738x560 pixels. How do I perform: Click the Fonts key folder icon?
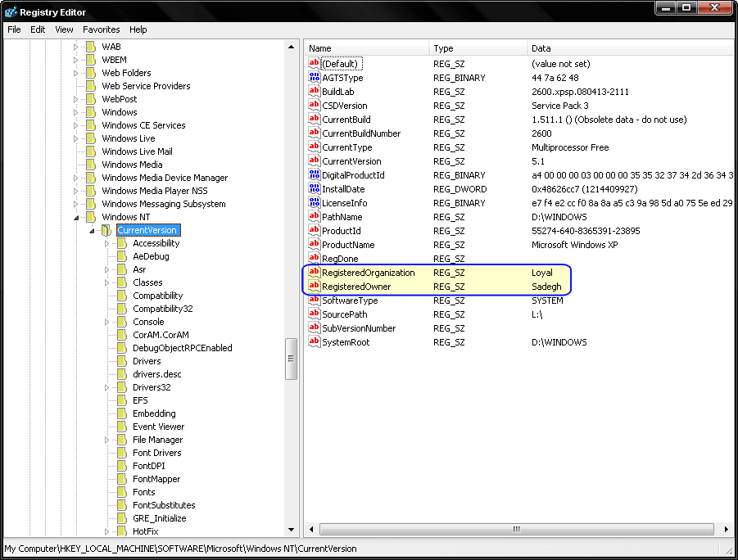[x=122, y=492]
